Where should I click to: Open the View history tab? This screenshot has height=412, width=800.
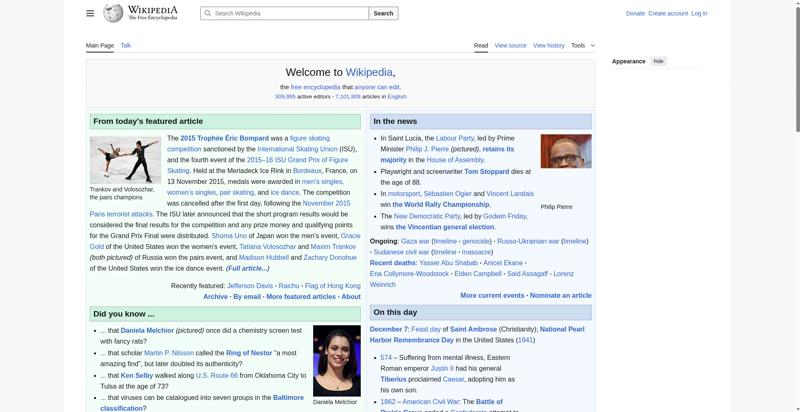[548, 45]
